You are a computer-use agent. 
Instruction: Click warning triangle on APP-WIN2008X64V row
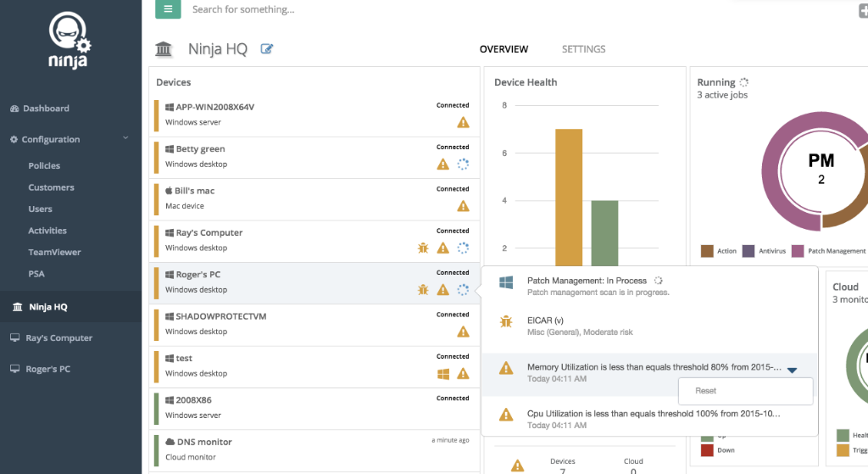(463, 122)
